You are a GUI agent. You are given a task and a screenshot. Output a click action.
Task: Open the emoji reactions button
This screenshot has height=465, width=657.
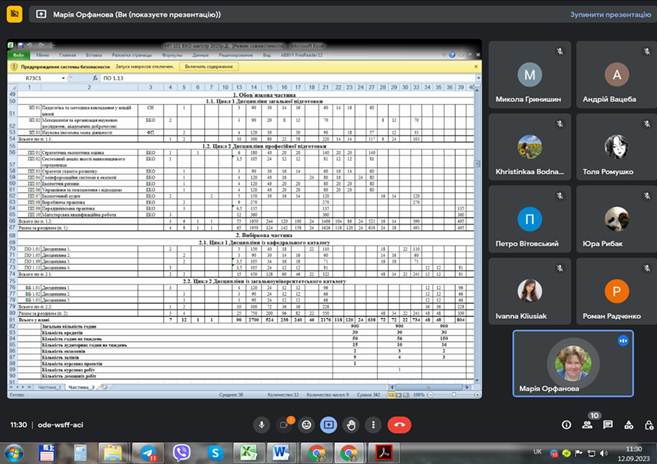click(x=306, y=424)
